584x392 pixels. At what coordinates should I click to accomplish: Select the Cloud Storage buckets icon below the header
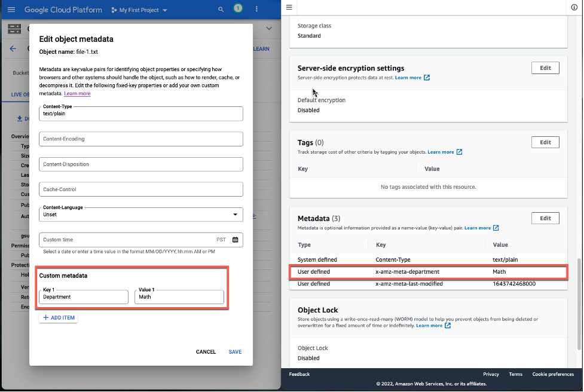pyautogui.click(x=14, y=28)
